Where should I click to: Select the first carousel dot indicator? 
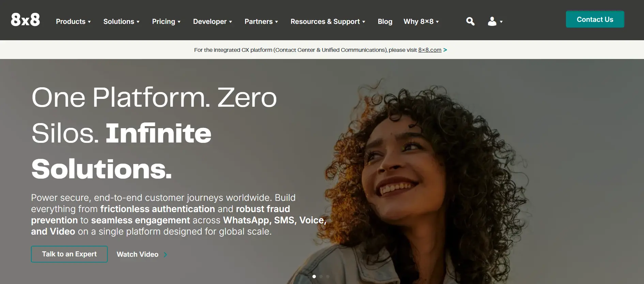[x=314, y=276]
